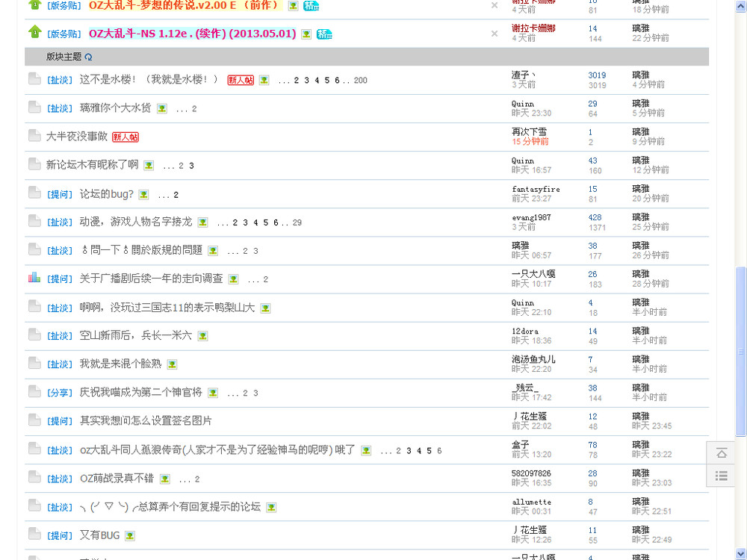Open thread 空山新雨后，兵长一米六
Screen dimensions: 747x560
136,335
